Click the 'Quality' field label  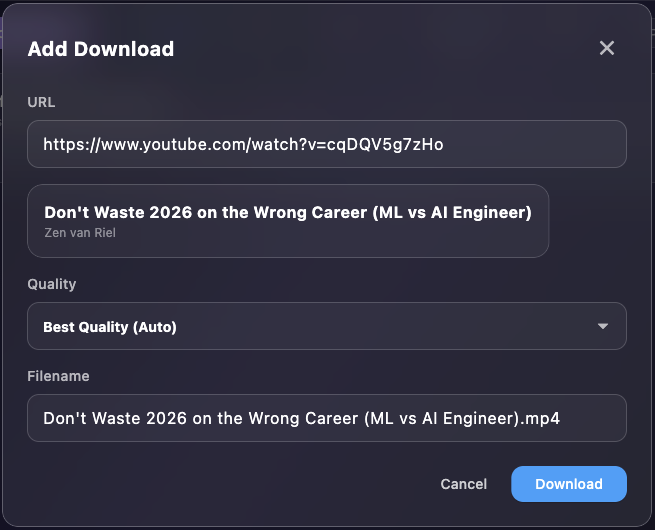tap(52, 284)
